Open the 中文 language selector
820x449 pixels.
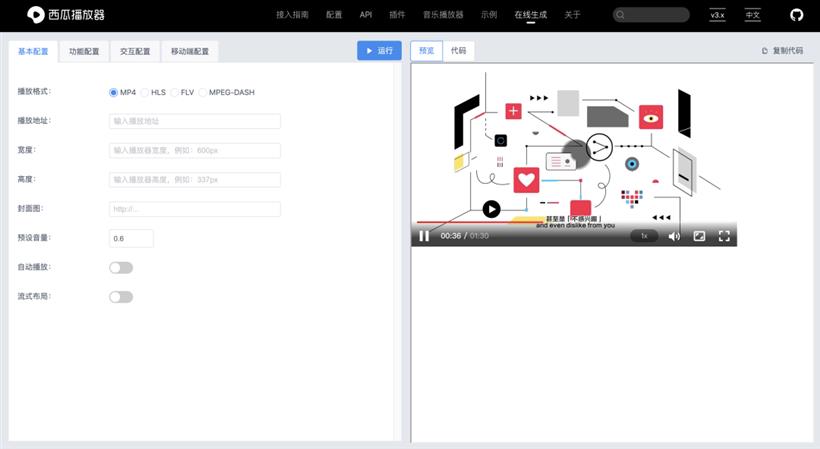[752, 15]
